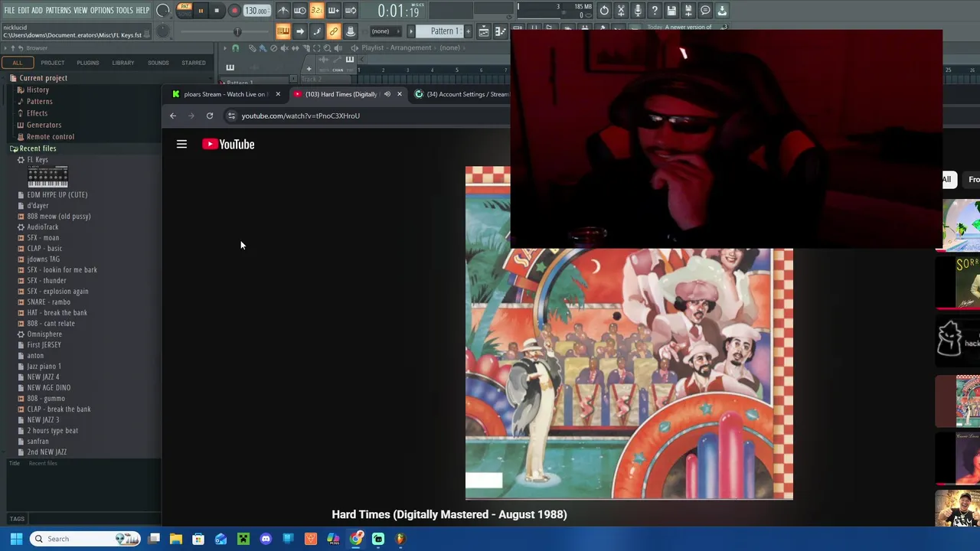Toggle the wait-for-input button
The height and width of the screenshot is (551, 980).
point(300,11)
